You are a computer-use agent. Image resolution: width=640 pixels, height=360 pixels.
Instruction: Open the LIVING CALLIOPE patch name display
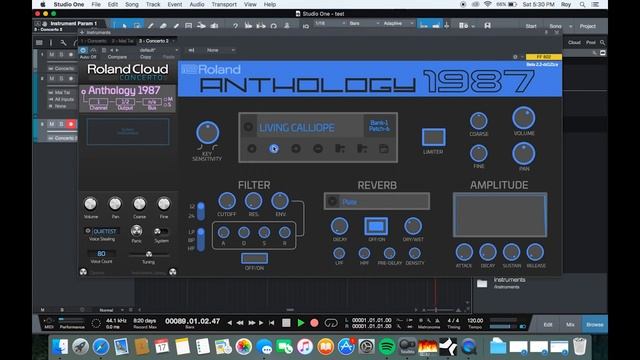[309, 128]
